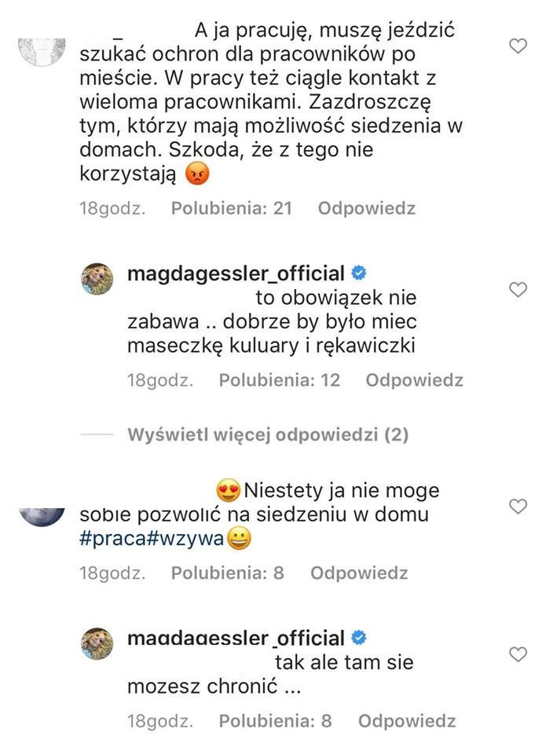
Task: Click magdagessler_official username above "tak ale tam"
Action: click(236, 638)
